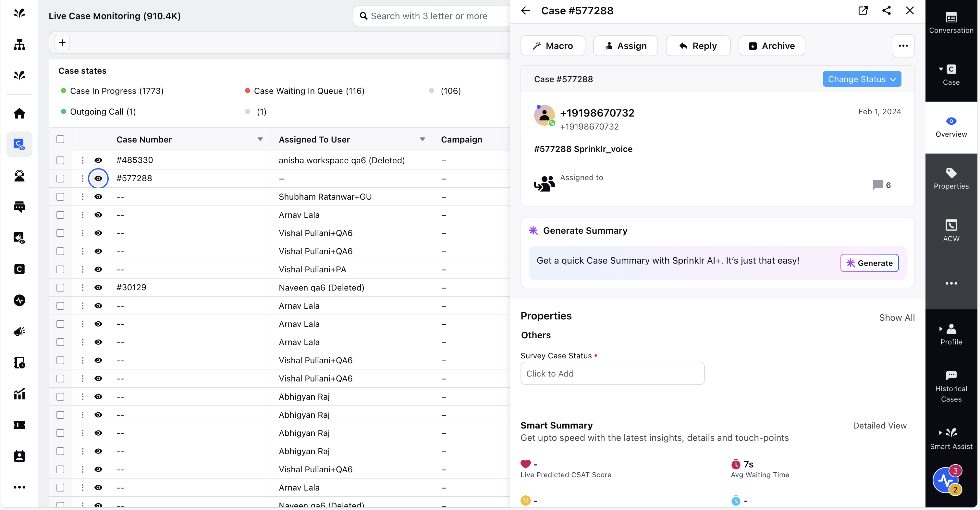The height and width of the screenshot is (510, 980).
Task: Click the contact avatar for +19198670732
Action: tap(545, 115)
